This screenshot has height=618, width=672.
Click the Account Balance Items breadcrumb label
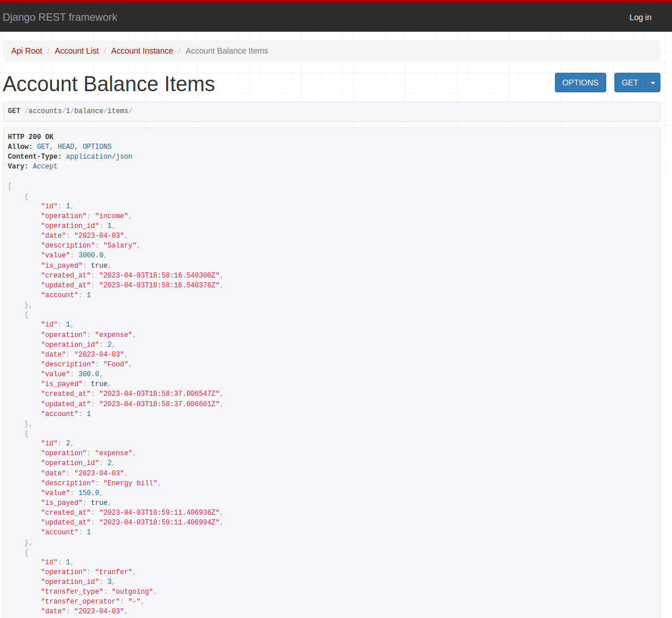227,51
